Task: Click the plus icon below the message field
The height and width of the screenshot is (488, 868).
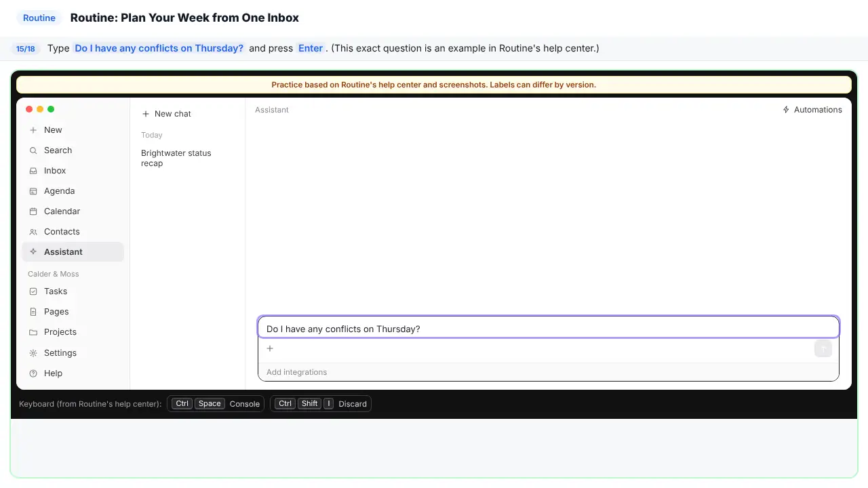Action: point(270,348)
